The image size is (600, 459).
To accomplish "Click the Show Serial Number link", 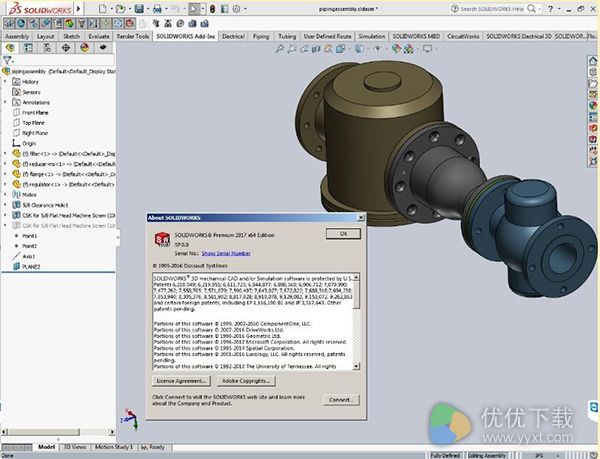I will click(226, 253).
